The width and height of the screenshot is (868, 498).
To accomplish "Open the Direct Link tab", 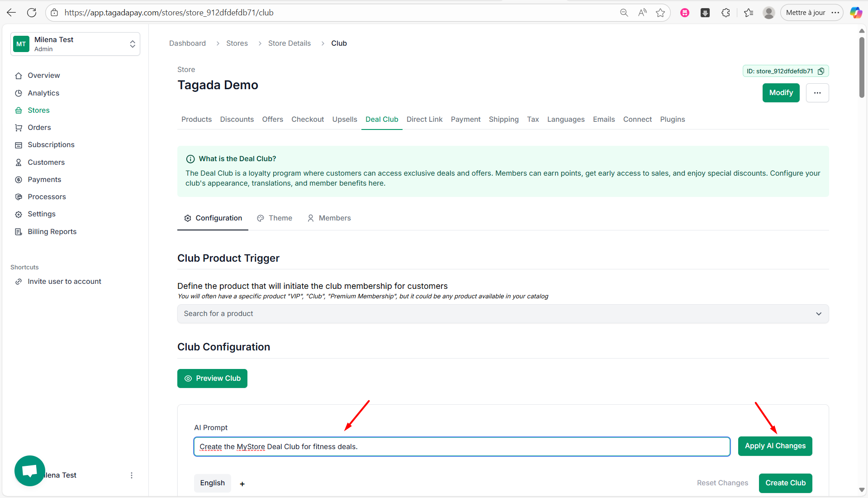I will [424, 120].
